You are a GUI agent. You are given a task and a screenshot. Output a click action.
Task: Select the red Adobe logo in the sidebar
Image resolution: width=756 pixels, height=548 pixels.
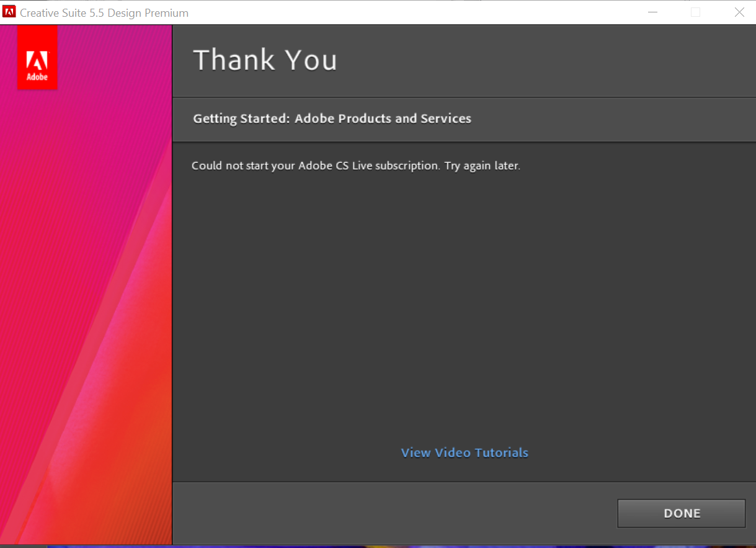tap(37, 57)
